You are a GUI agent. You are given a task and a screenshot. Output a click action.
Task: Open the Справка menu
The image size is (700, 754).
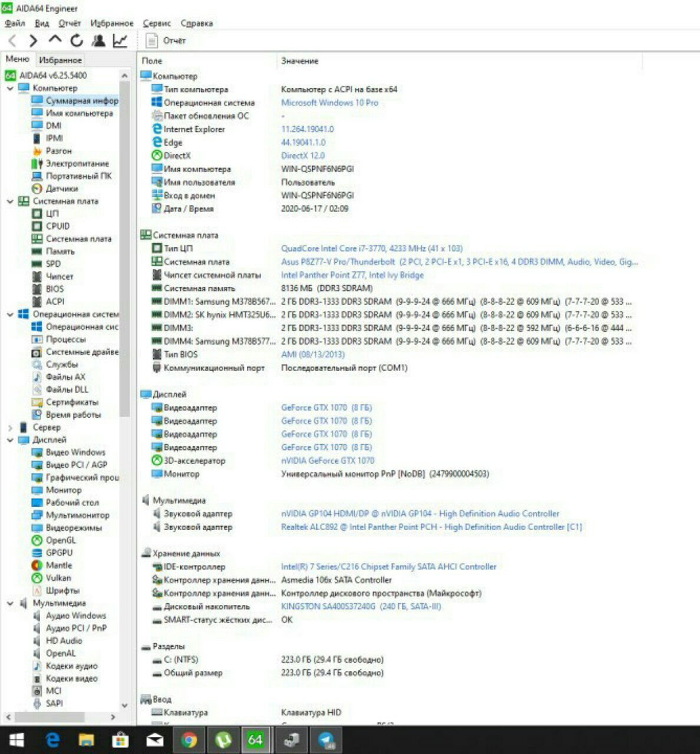click(x=197, y=24)
